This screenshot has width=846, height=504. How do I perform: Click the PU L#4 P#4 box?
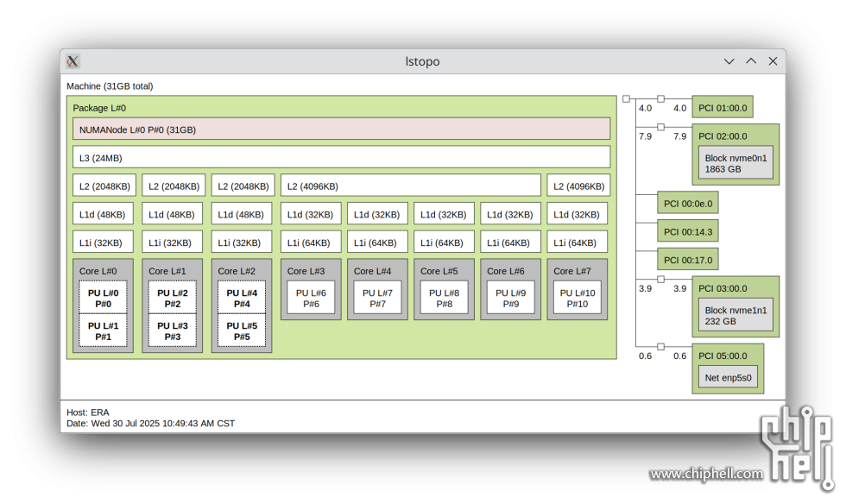pos(242,298)
